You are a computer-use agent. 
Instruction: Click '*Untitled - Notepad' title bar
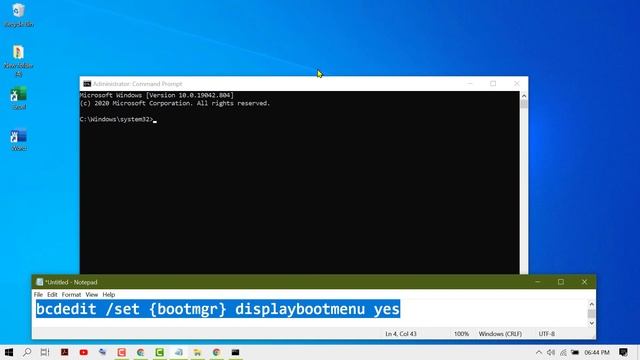pos(71,282)
